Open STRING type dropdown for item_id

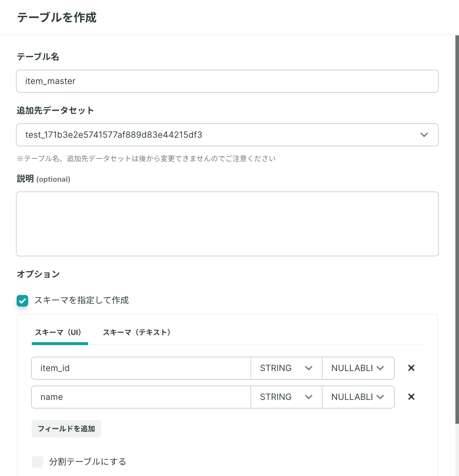pos(287,368)
